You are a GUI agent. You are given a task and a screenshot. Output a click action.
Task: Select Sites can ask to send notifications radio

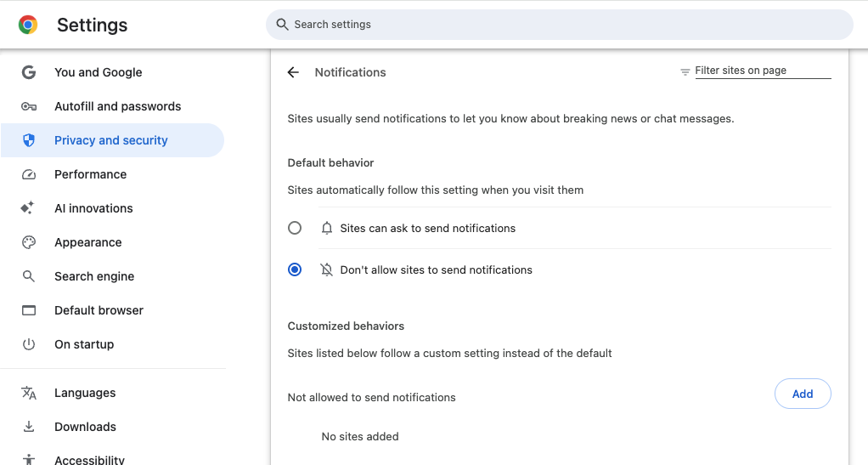[x=295, y=228]
